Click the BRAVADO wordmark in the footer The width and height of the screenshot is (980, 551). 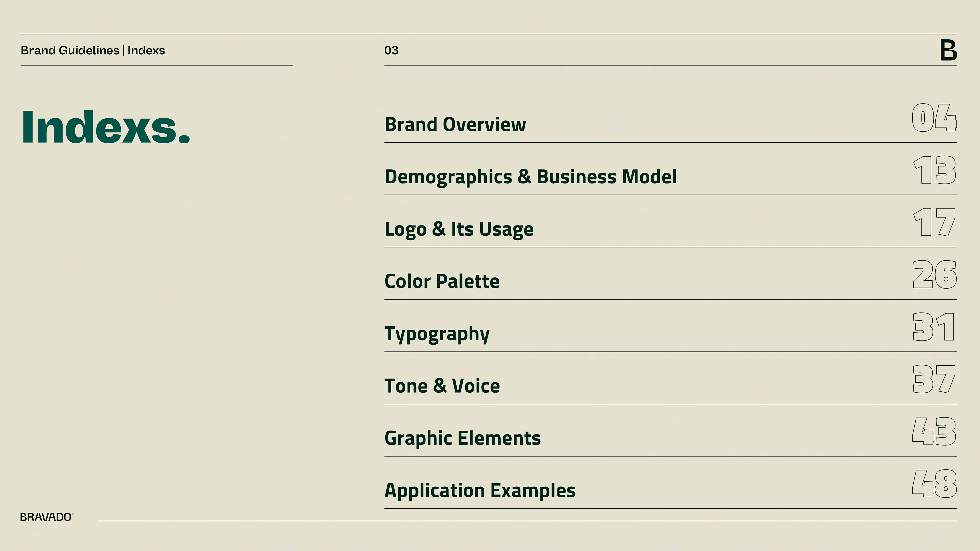tap(46, 517)
